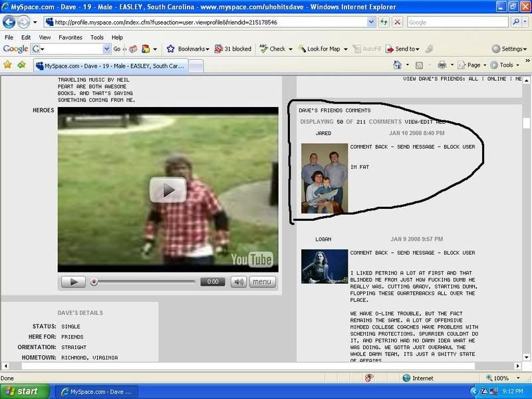532x399 pixels.
Task: Open the View menu
Action: click(x=45, y=37)
